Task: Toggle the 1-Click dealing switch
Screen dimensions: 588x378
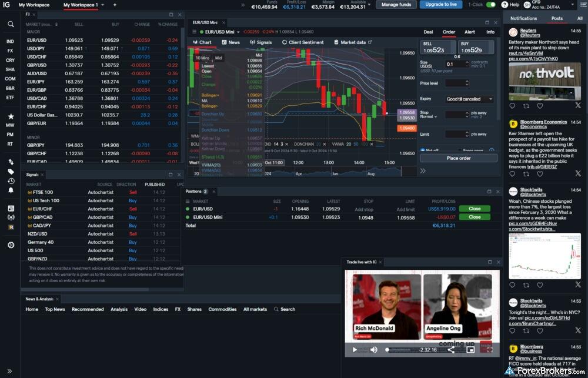Action: 490,5
